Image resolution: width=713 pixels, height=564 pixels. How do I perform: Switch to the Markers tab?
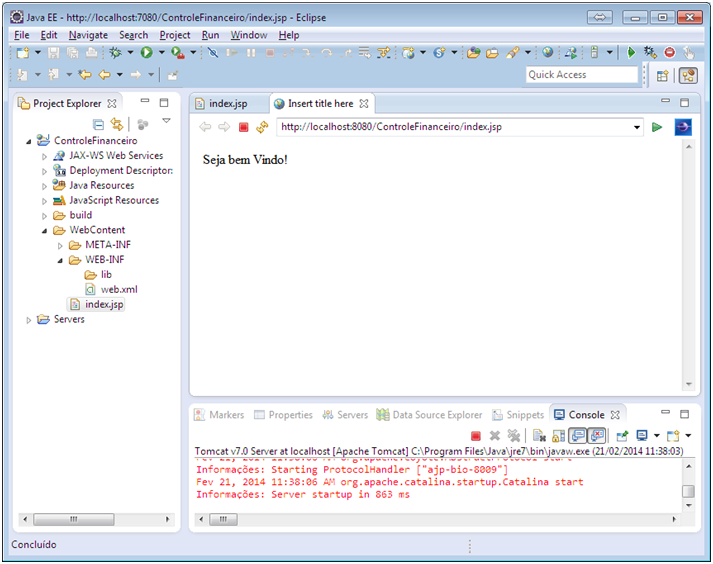(219, 415)
